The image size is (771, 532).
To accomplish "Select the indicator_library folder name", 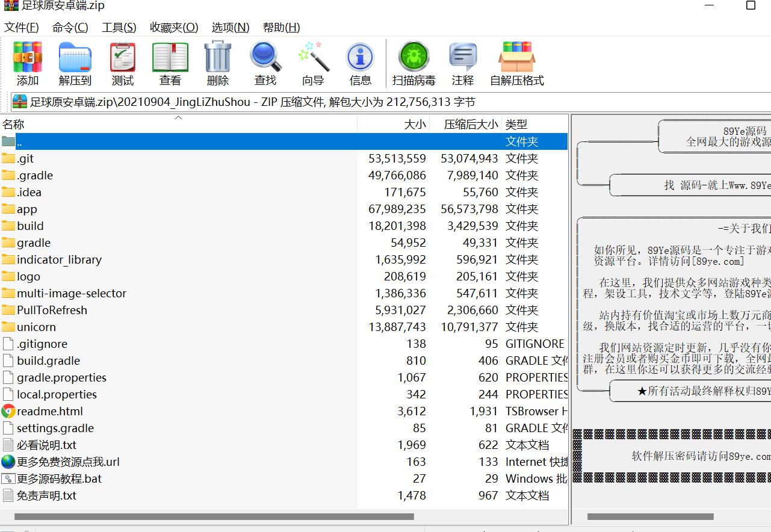I will (x=59, y=259).
